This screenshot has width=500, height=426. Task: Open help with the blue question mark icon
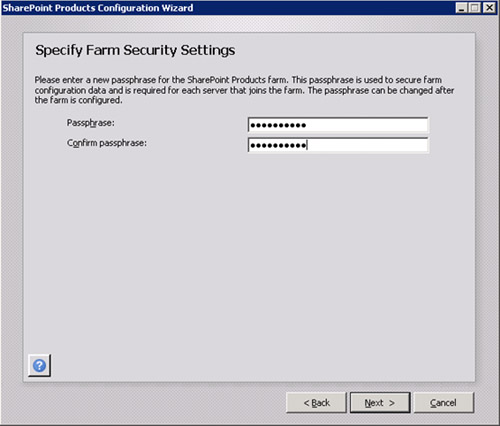click(39, 366)
